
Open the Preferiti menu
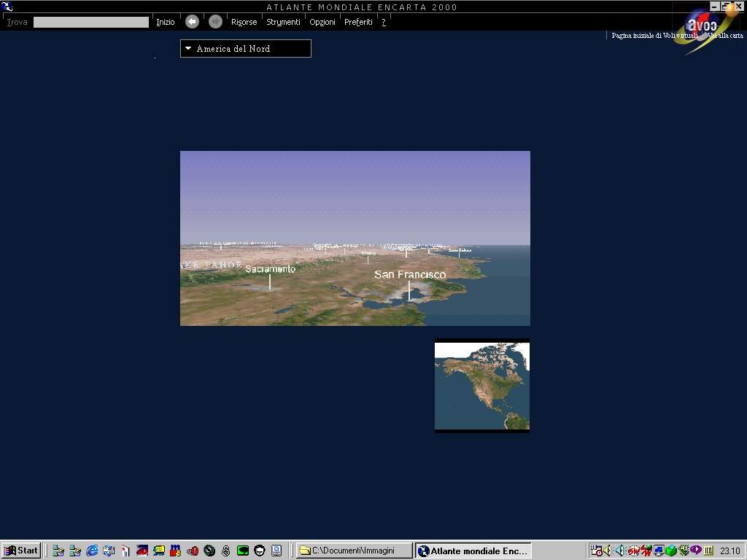pyautogui.click(x=358, y=22)
